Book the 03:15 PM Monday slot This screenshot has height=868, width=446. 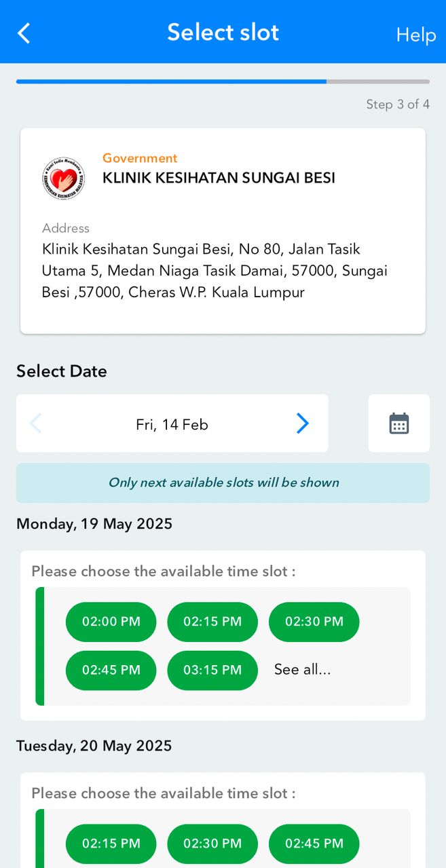point(212,671)
